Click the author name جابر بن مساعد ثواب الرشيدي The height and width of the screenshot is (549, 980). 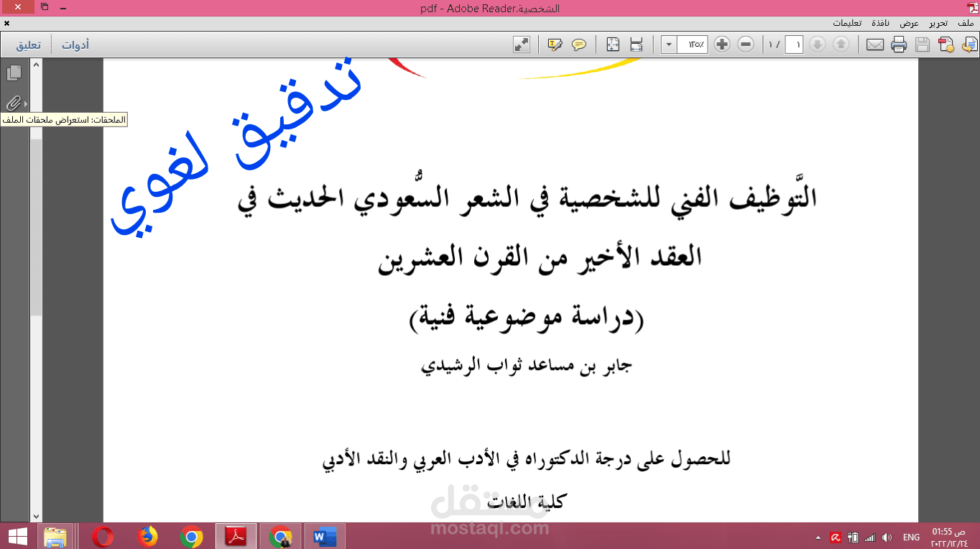[x=526, y=366]
